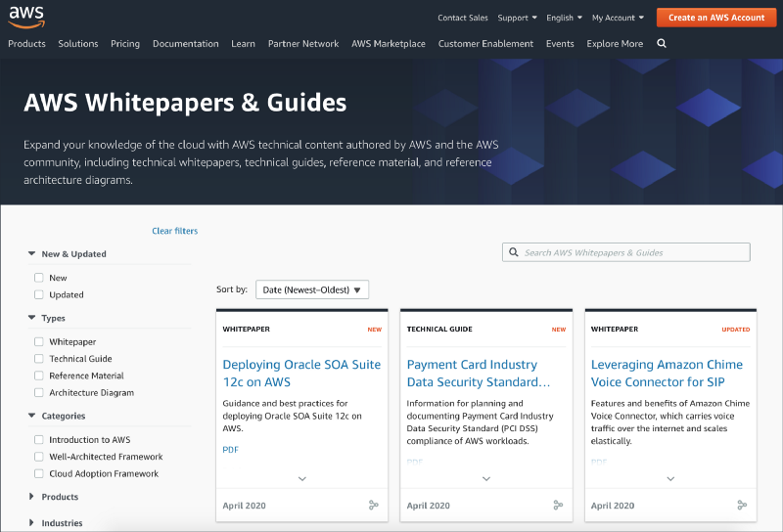Click the PDF link on Oracle SOA card
This screenshot has width=783, height=532.
click(x=231, y=449)
